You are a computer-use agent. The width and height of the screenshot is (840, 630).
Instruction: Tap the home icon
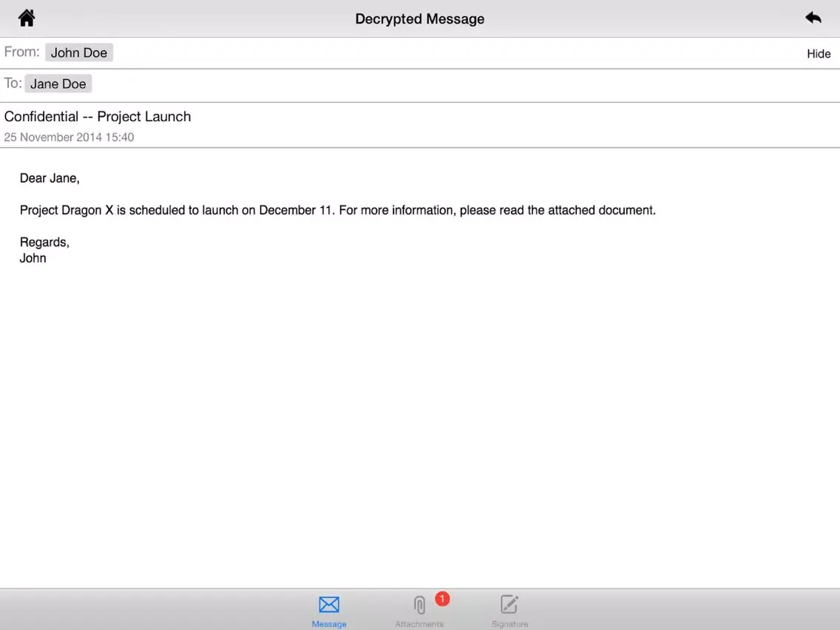[27, 18]
